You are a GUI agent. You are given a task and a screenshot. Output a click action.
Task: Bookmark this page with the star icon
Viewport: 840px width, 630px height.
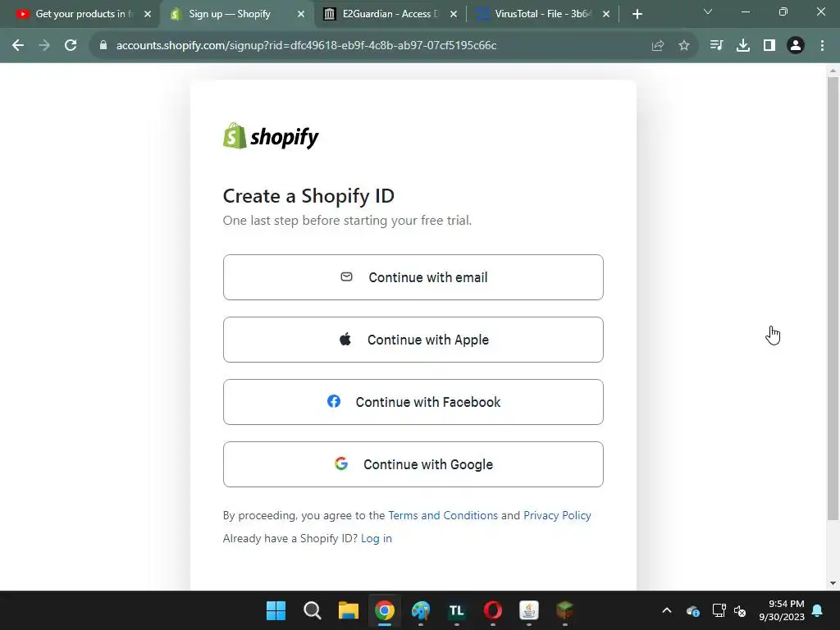[x=684, y=46]
